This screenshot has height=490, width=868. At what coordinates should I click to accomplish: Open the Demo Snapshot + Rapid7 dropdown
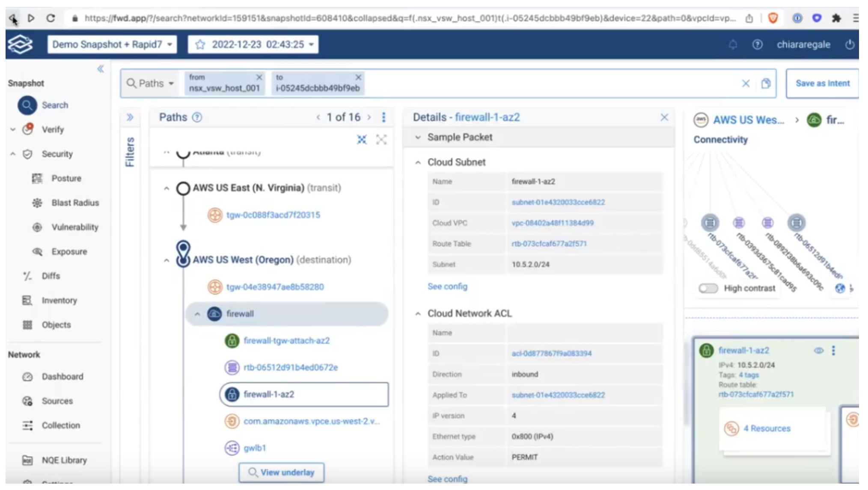112,44
